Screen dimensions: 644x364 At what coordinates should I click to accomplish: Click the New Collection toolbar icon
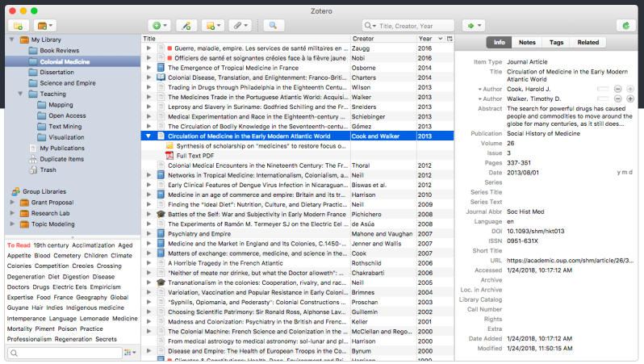[16, 26]
